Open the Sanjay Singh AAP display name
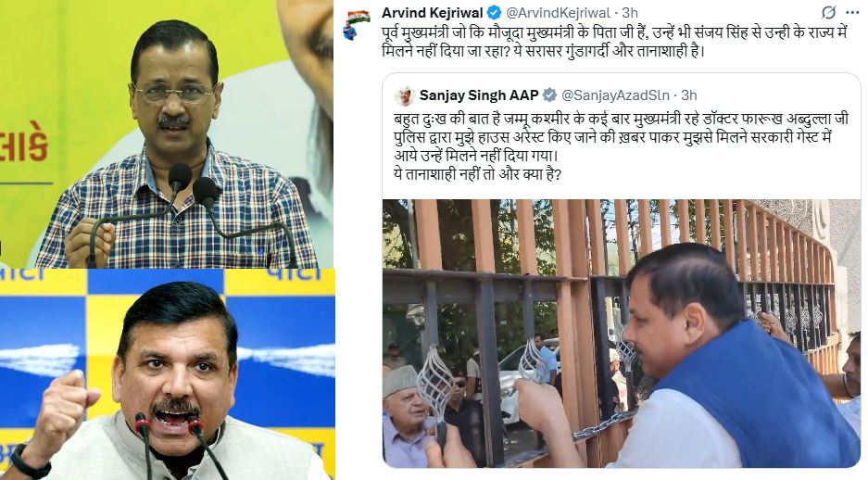868x480 pixels. tap(479, 95)
